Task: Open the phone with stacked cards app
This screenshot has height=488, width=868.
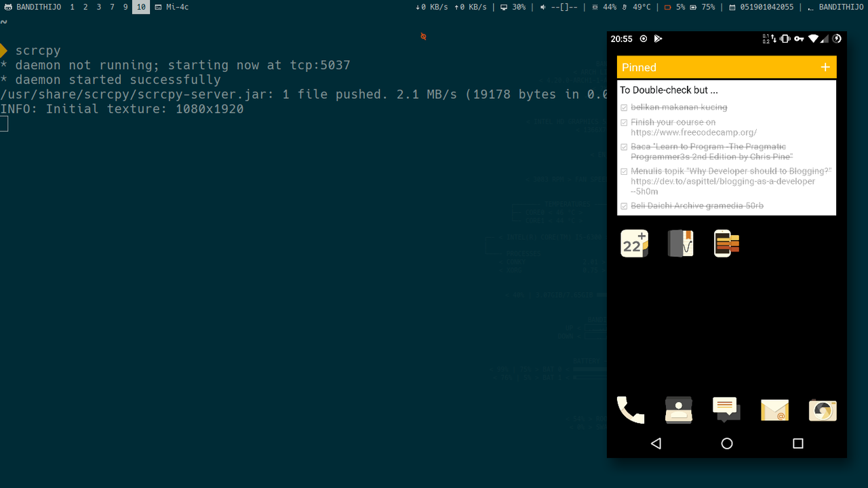Action: click(x=726, y=244)
